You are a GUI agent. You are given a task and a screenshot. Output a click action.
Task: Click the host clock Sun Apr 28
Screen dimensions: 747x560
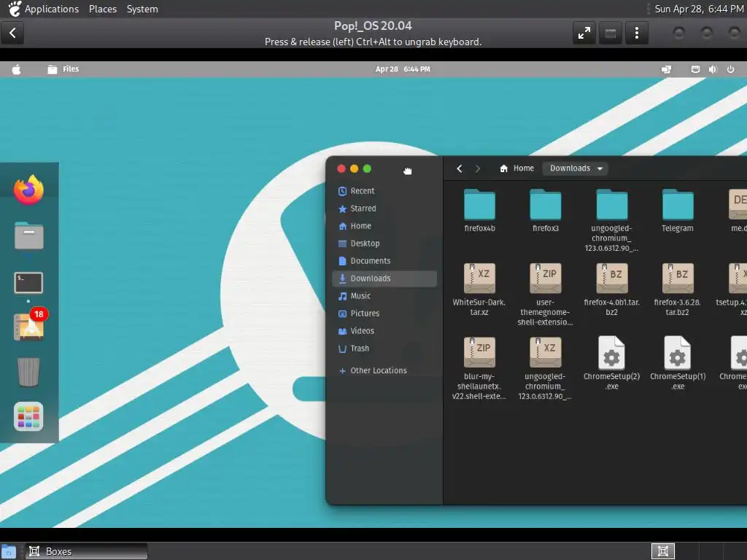[698, 9]
